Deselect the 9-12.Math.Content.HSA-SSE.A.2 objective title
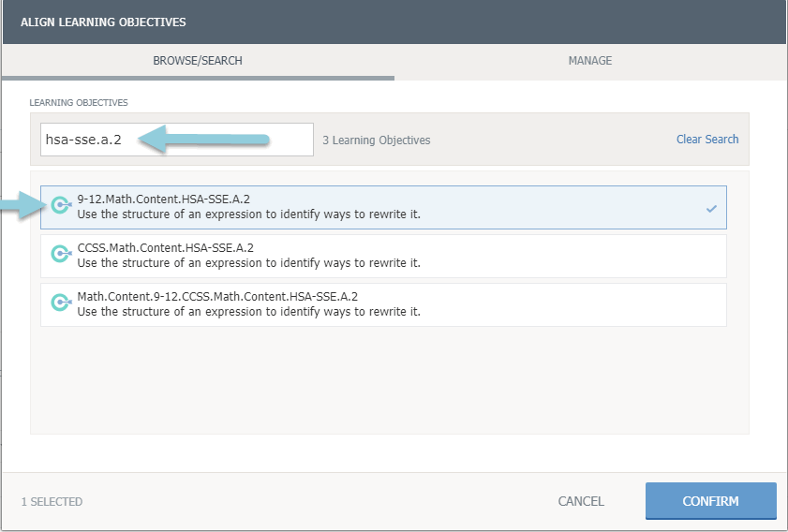Viewport: 788px width, 532px height. point(163,199)
